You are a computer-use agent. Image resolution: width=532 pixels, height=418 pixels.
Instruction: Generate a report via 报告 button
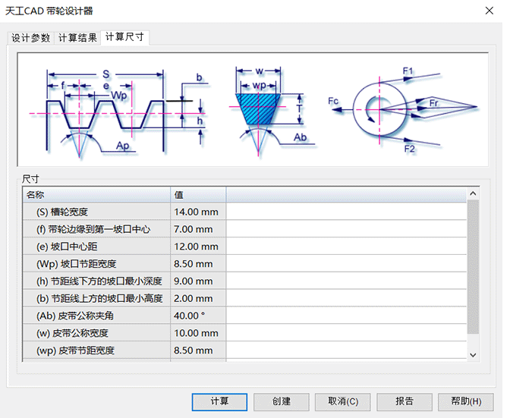[405, 401]
